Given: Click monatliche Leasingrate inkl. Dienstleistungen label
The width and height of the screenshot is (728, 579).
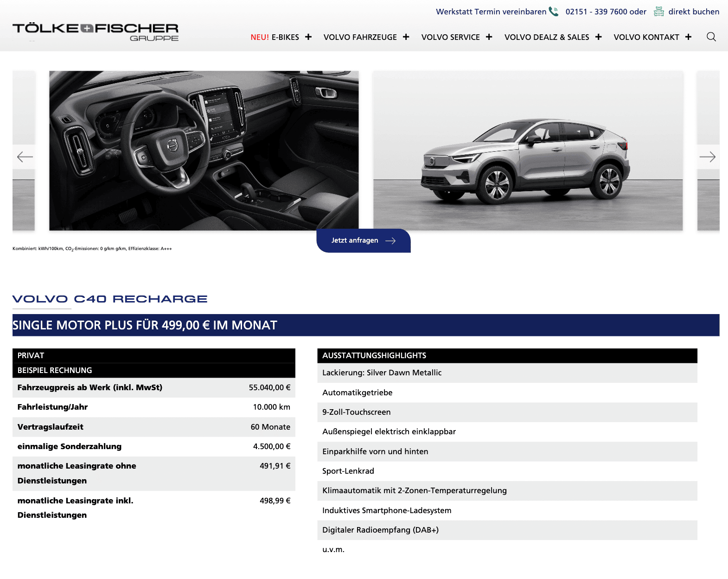Looking at the screenshot, I should pos(76,508).
